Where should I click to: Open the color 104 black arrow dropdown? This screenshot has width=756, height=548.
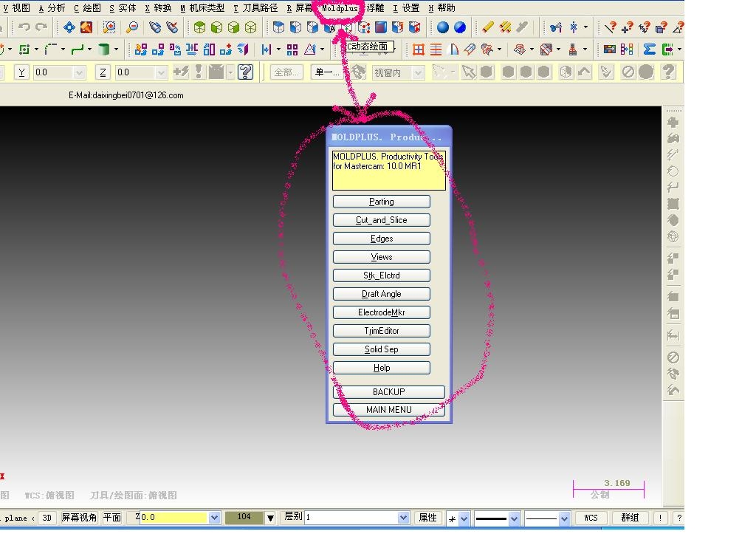[x=270, y=518]
